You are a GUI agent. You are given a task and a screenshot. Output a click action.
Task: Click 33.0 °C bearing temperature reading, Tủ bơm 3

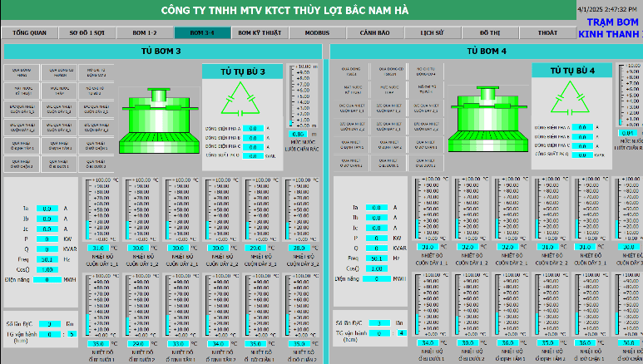(x=178, y=344)
